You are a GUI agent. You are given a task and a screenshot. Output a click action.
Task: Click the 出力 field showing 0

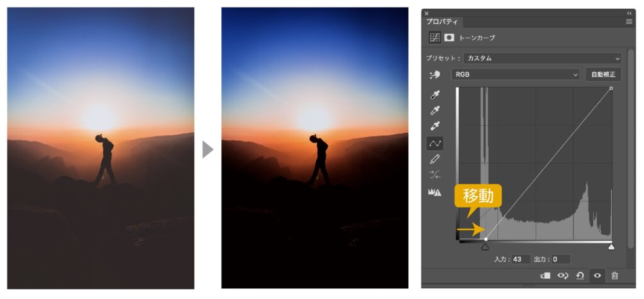[x=561, y=259]
